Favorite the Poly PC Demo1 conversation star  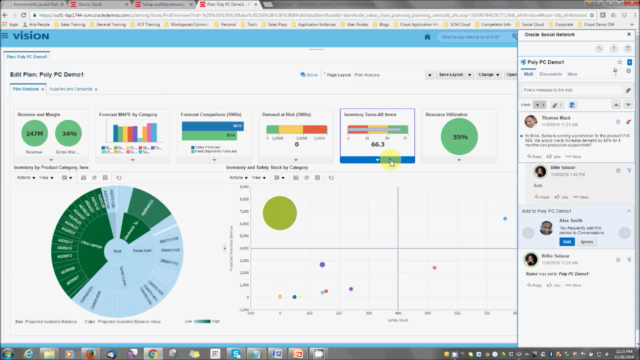point(620,62)
